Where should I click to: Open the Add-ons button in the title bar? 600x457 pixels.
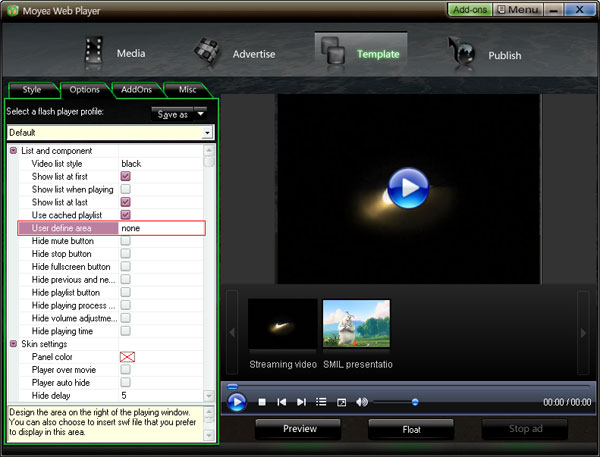point(470,10)
